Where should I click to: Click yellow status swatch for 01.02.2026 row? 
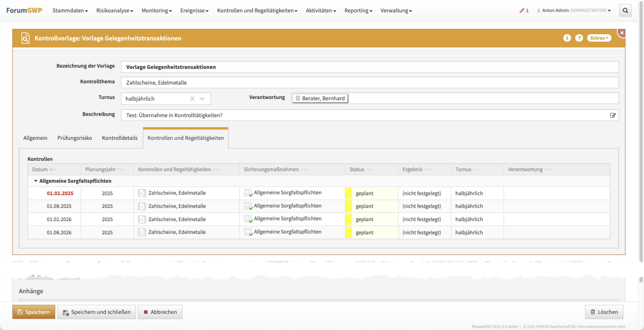pyautogui.click(x=348, y=219)
